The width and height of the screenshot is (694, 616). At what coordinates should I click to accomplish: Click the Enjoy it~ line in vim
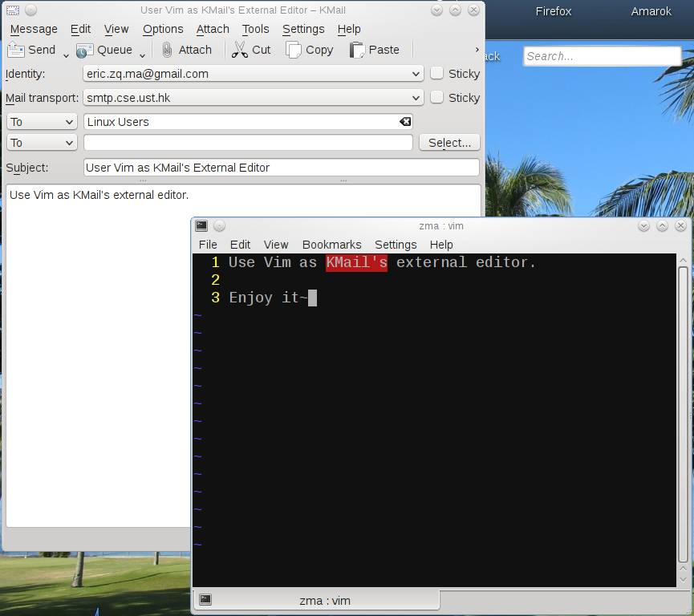[x=268, y=298]
